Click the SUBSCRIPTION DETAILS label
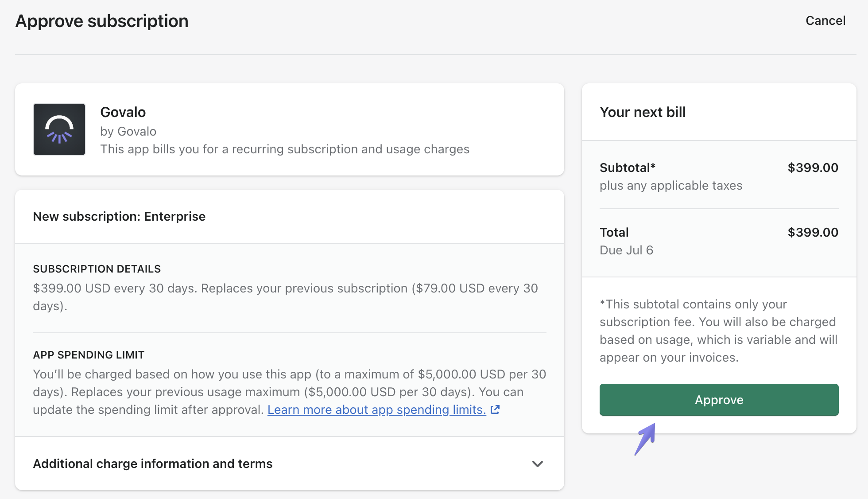868x499 pixels. (x=97, y=269)
